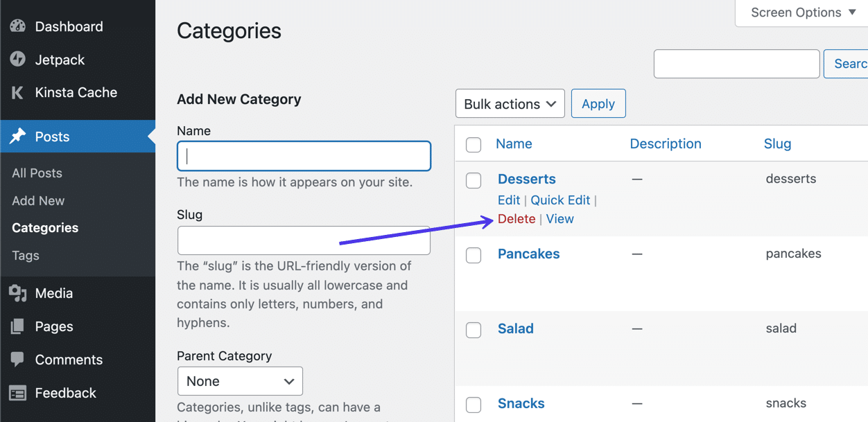Viewport: 868px width, 422px height.
Task: Switch to the Tags menu item
Action: click(25, 255)
